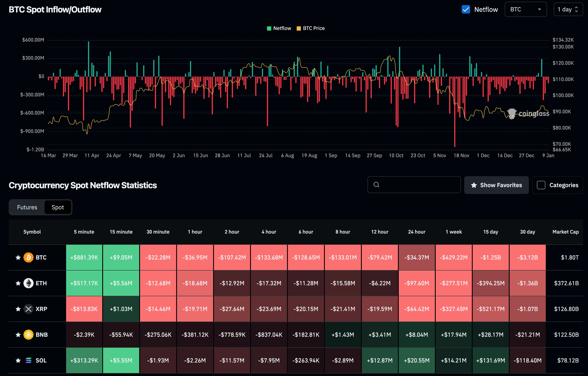Click the XRP coin icon
Screen dimensions: 588x376
pos(28,309)
